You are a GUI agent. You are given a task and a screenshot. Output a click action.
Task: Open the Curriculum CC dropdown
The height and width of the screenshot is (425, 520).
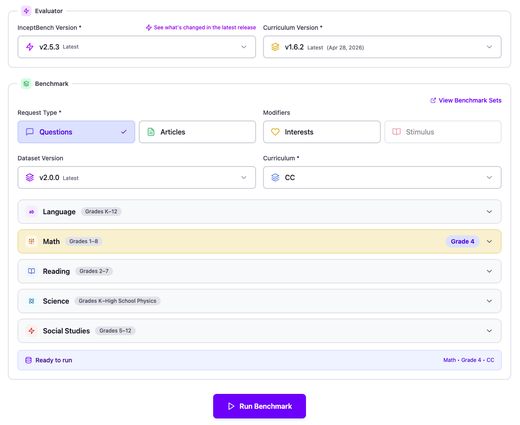[x=382, y=178]
